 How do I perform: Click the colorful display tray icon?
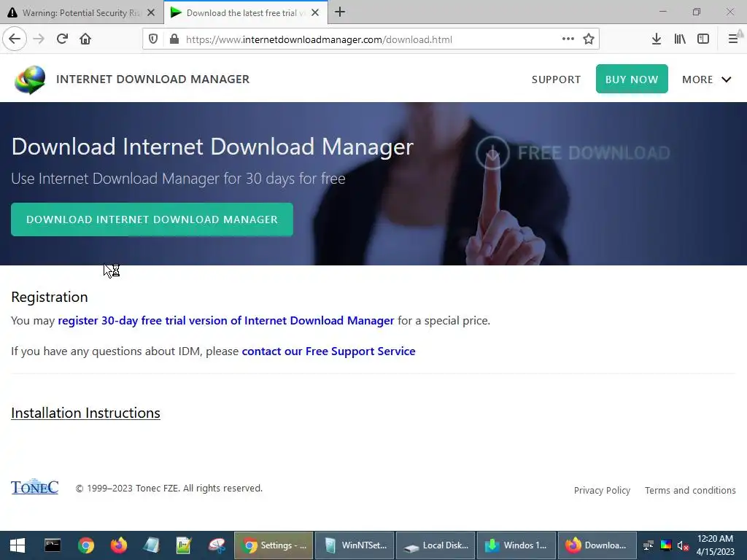pyautogui.click(x=666, y=545)
